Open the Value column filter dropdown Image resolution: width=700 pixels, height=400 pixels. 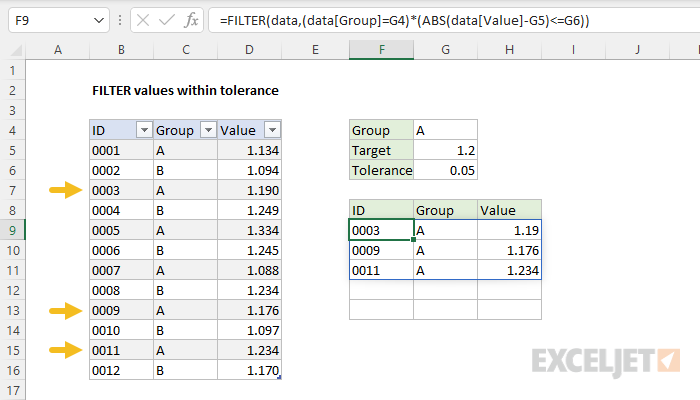pos(272,130)
